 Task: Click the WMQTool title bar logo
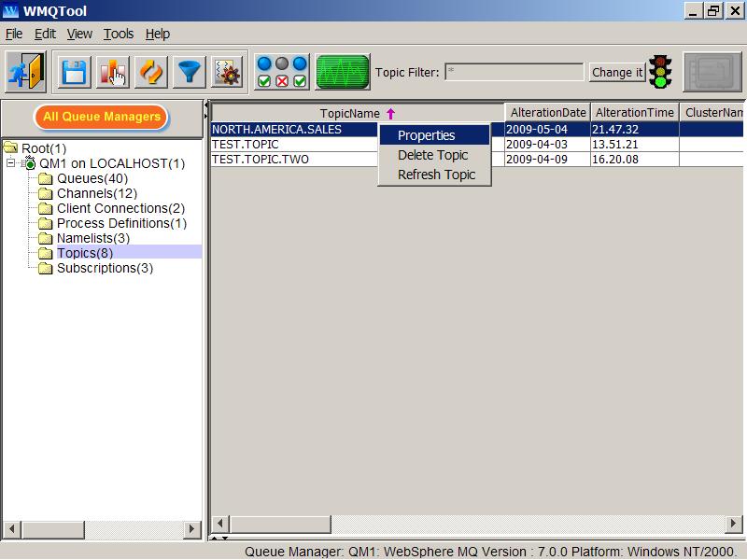pos(10,10)
